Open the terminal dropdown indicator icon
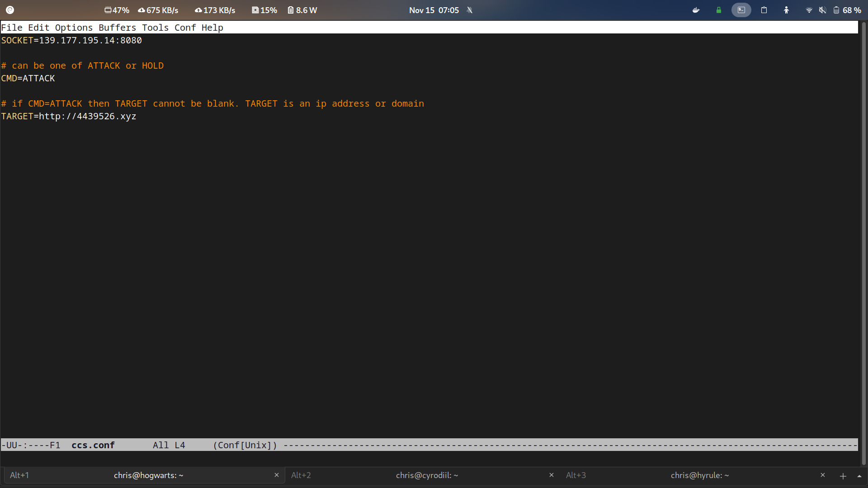Viewport: 868px width, 488px height. point(741,10)
